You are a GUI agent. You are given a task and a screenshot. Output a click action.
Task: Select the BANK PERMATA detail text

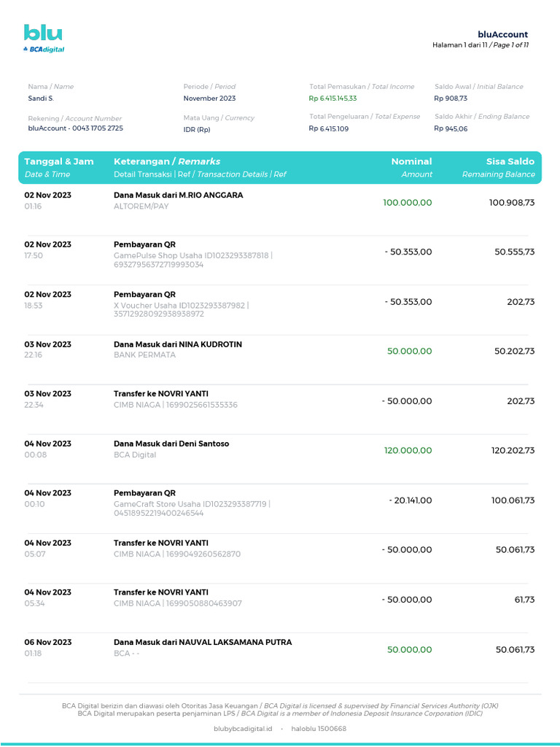[x=144, y=355]
